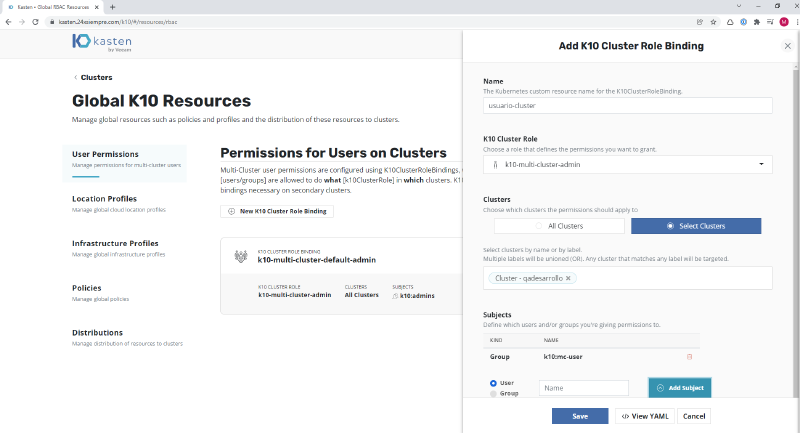Image resolution: width=800 pixels, height=433 pixels.
Task: Delete the k10:mc-user group subject
Action: click(x=689, y=356)
